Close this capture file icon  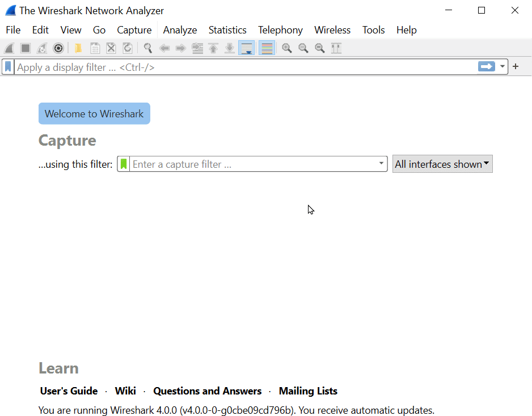tap(111, 48)
